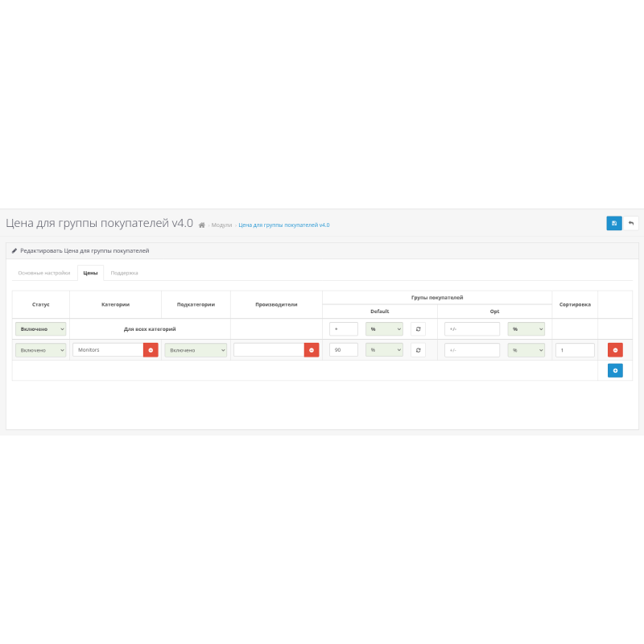Screen dimensions: 644x644
Task: Click the back arrow button
Action: coord(631,223)
